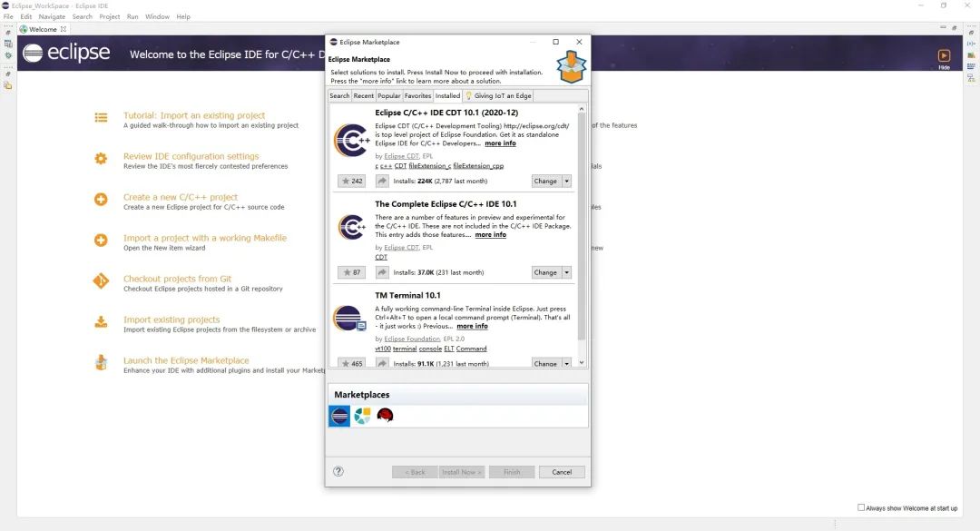The width and height of the screenshot is (980, 531).
Task: Toggle Always show Welcome at start up
Action: click(x=860, y=507)
